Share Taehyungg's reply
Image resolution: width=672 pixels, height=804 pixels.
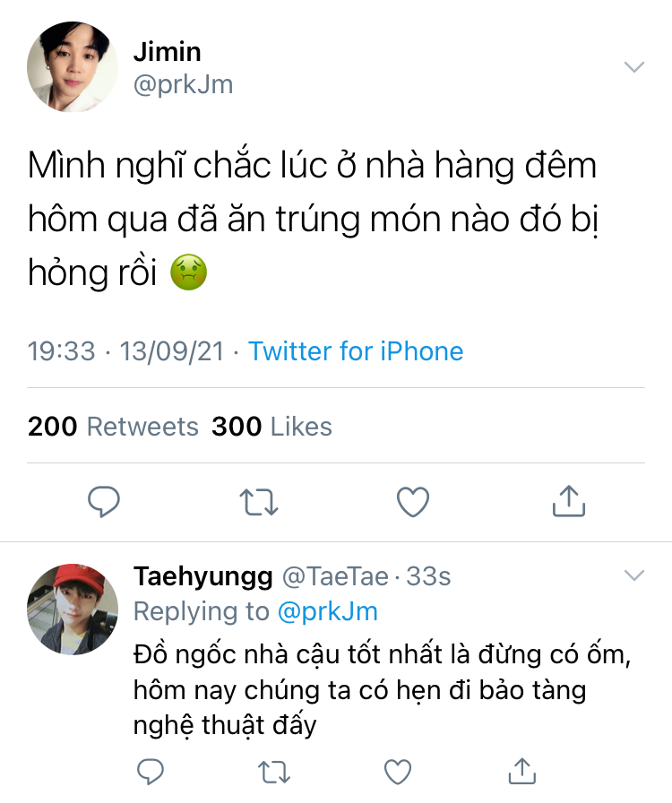pyautogui.click(x=521, y=771)
